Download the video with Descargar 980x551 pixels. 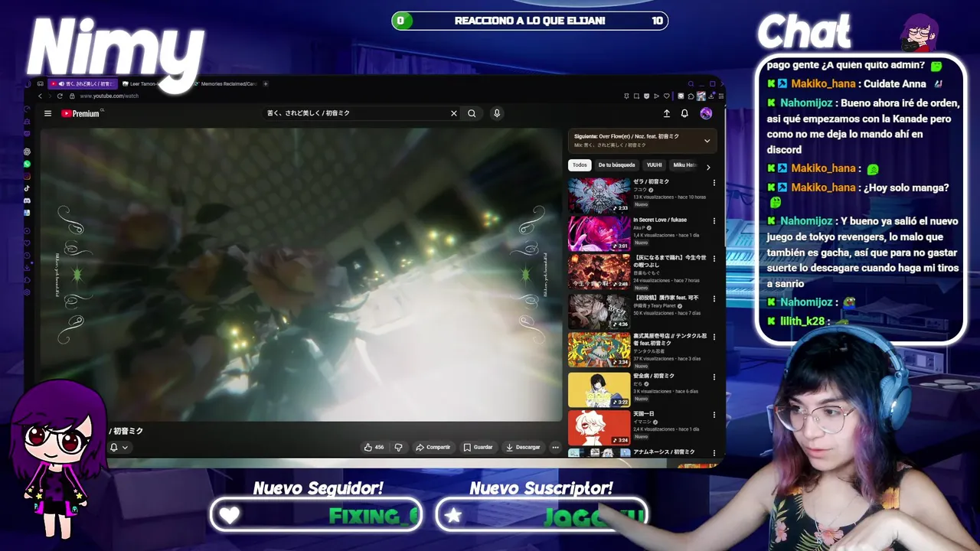pos(523,447)
